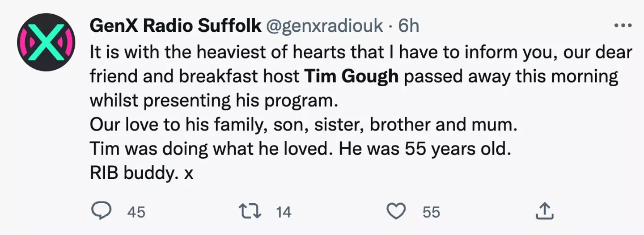The image size is (644, 235).
Task: Click the reply count 45
Action: 136,212
